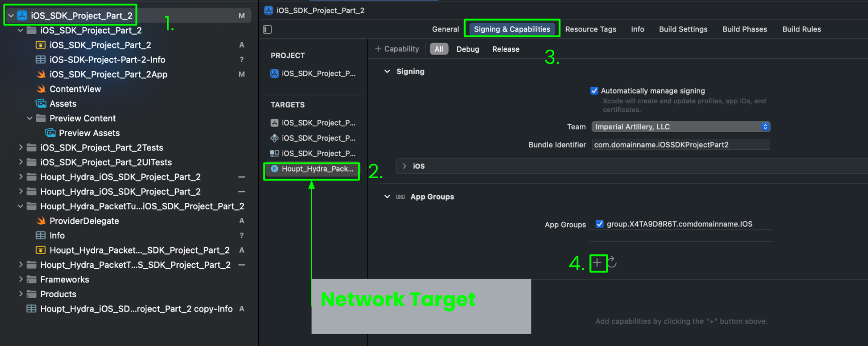Screen dimensions: 868x346
Task: Click the app target icon in TARGETS list
Action: pyautogui.click(x=274, y=123)
